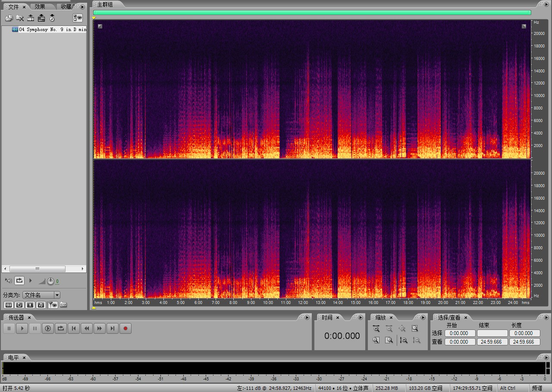The width and height of the screenshot is (552, 392).
Task: Toggle show video files filter button
Action: tap(30, 305)
